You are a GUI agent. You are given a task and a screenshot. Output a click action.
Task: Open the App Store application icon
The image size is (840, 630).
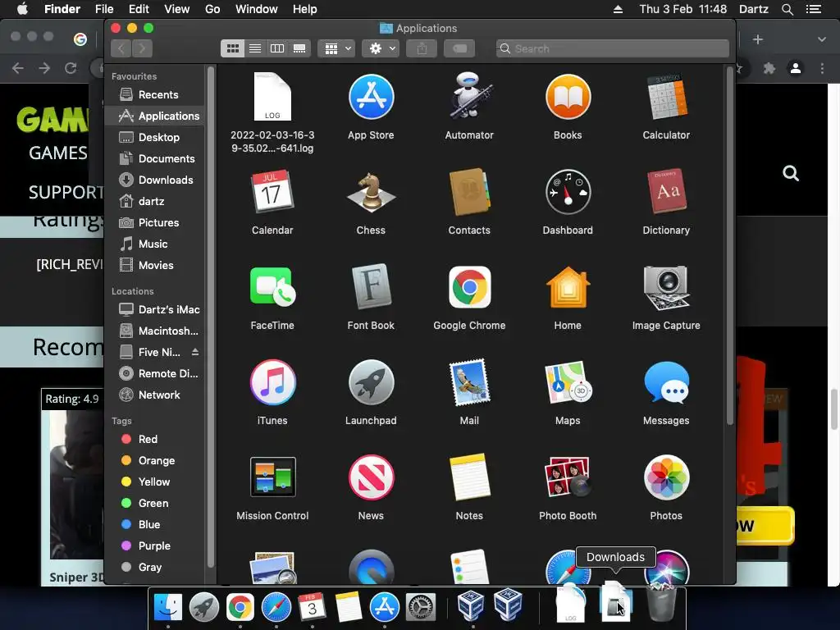(x=371, y=98)
